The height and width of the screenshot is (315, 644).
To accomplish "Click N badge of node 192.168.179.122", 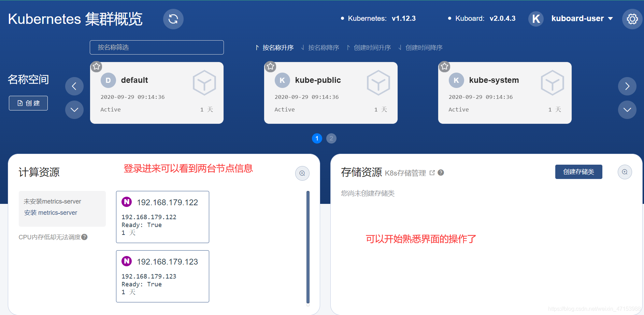I will coord(127,202).
